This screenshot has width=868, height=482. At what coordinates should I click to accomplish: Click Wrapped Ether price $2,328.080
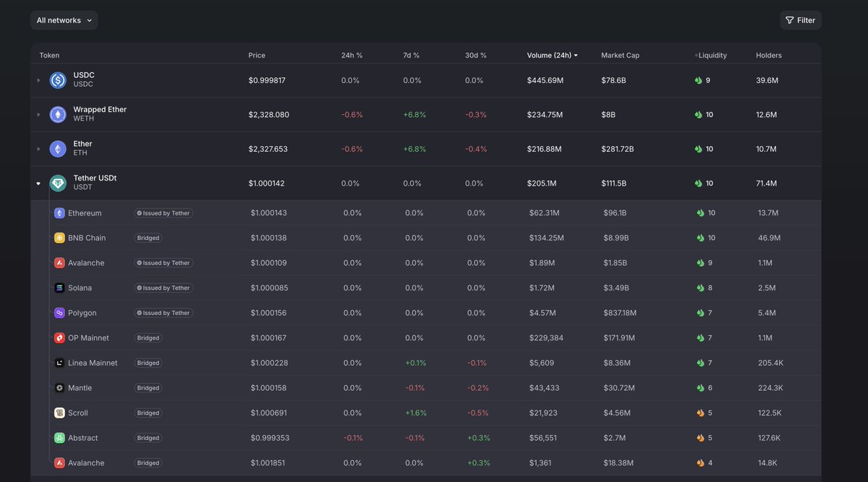(x=268, y=115)
